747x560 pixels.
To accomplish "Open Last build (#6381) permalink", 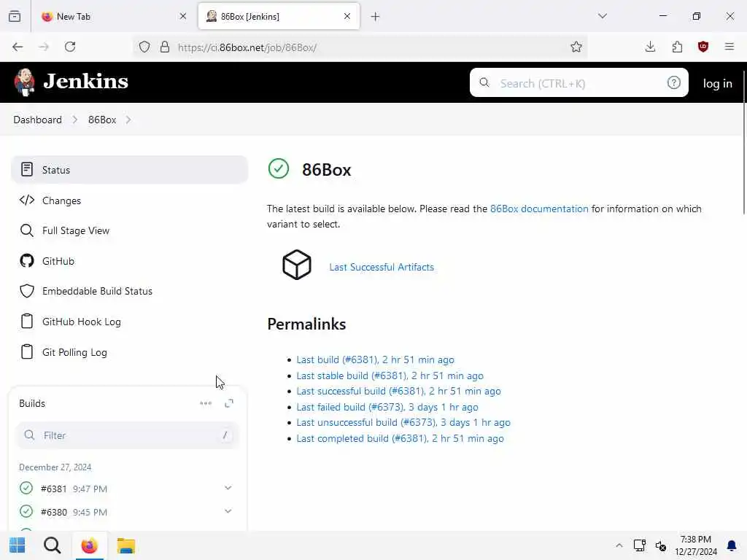I will coord(376,359).
